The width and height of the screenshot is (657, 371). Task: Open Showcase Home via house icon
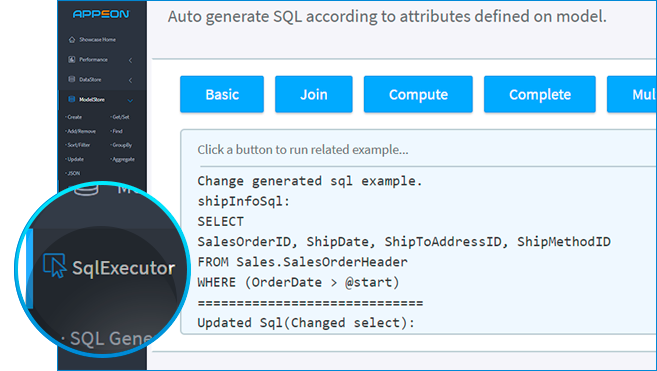click(72, 39)
